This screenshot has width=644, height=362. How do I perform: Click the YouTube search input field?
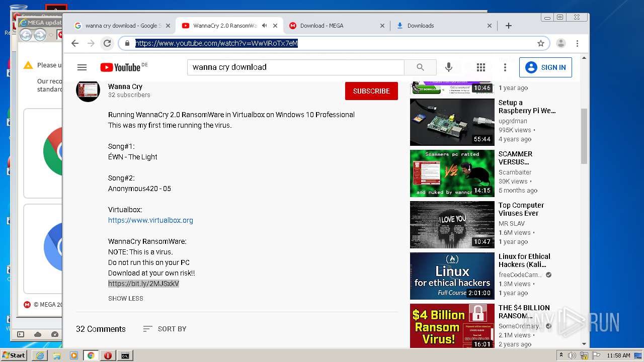(x=296, y=67)
